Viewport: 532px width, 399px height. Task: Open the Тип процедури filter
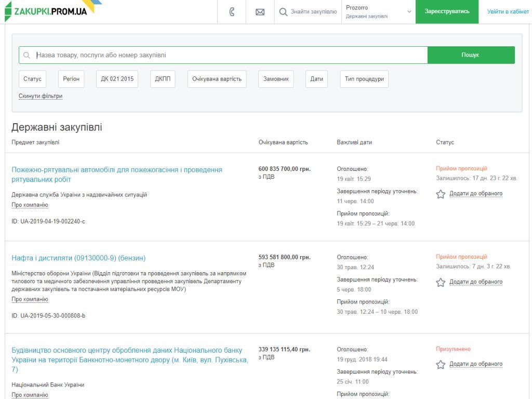(x=364, y=79)
